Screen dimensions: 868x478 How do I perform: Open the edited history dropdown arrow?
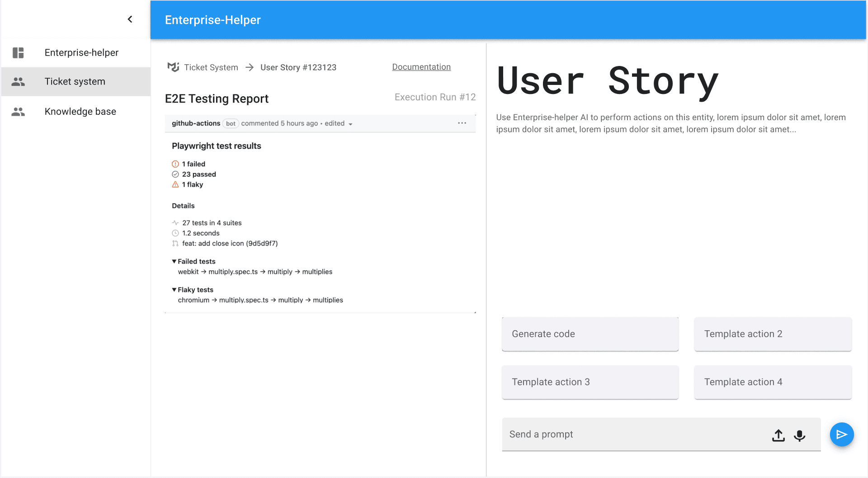(x=350, y=124)
